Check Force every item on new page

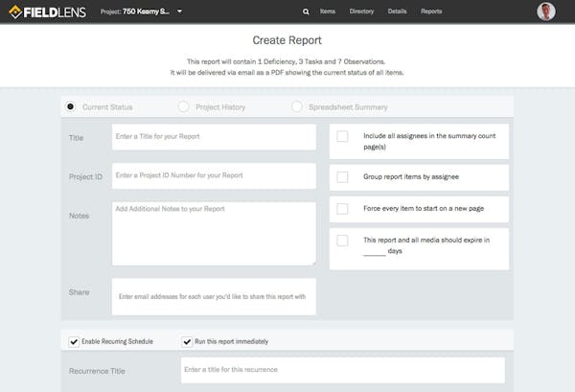[x=342, y=209]
